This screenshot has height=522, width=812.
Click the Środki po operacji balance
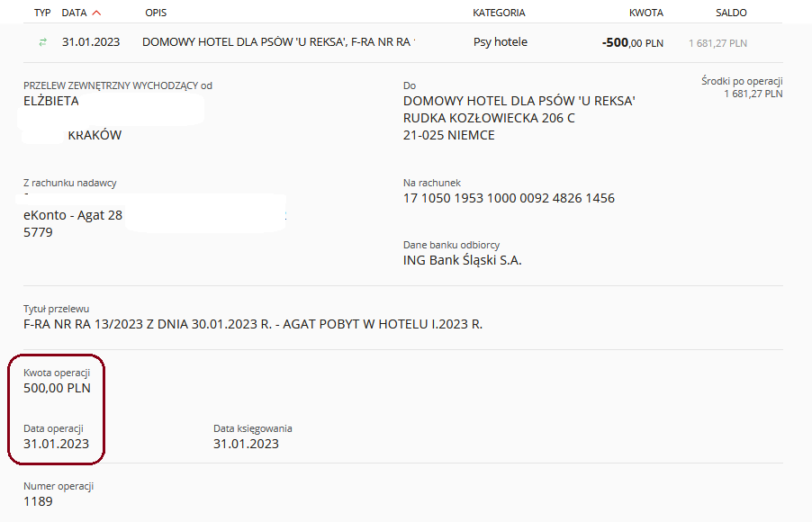(x=753, y=94)
